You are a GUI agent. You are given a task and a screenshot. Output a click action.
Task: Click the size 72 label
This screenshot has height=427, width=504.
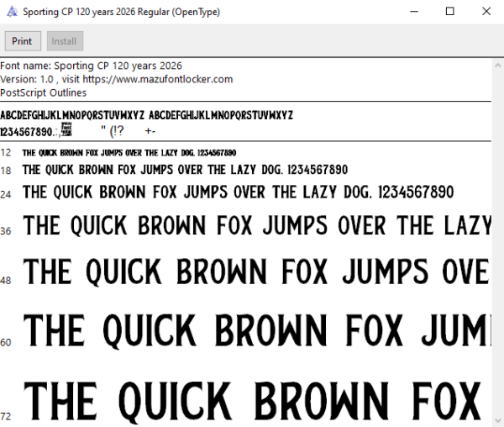click(x=6, y=416)
